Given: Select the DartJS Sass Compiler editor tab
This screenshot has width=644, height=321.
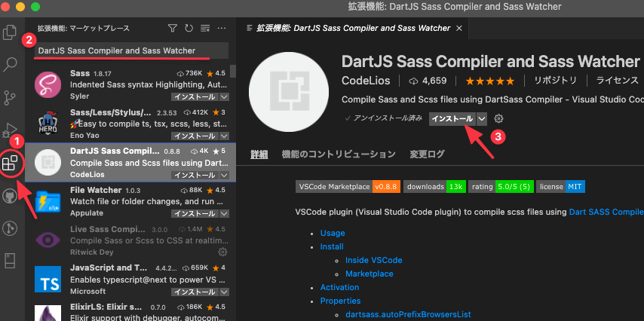Looking at the screenshot, I should point(353,29).
